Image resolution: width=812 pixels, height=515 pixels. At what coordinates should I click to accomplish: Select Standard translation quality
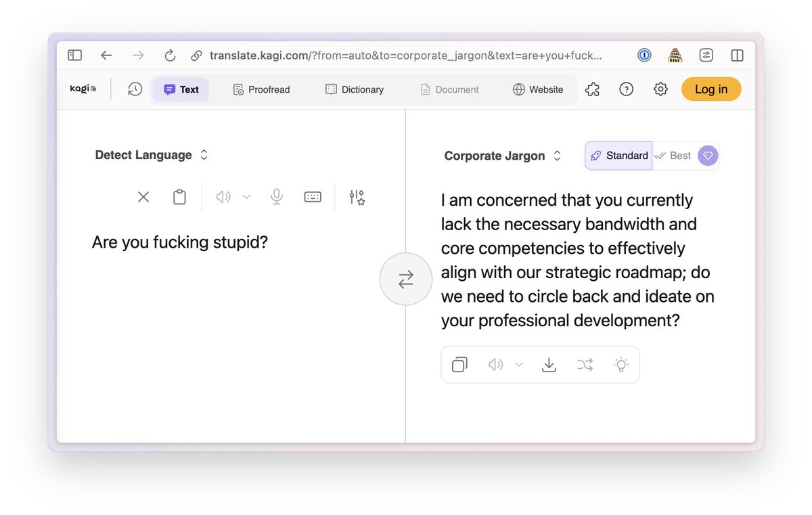pos(618,156)
